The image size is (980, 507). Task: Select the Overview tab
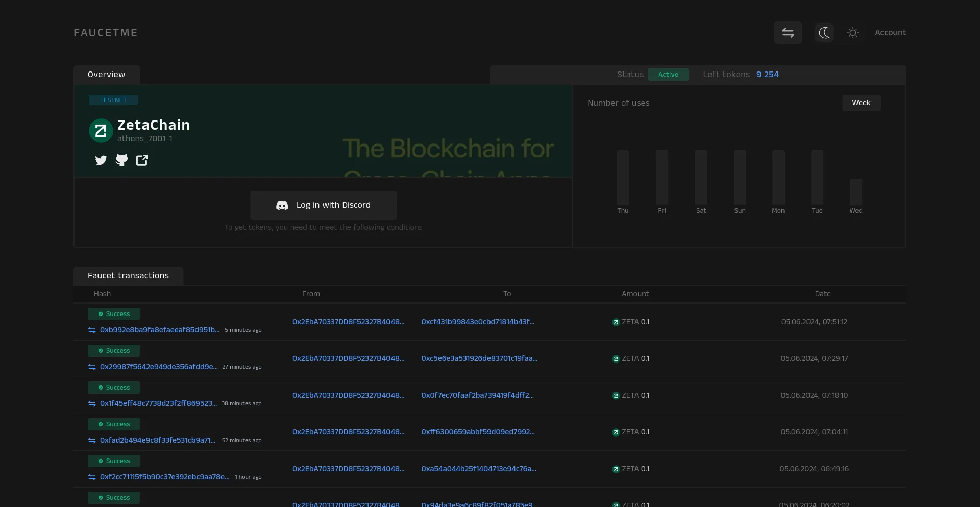[106, 75]
